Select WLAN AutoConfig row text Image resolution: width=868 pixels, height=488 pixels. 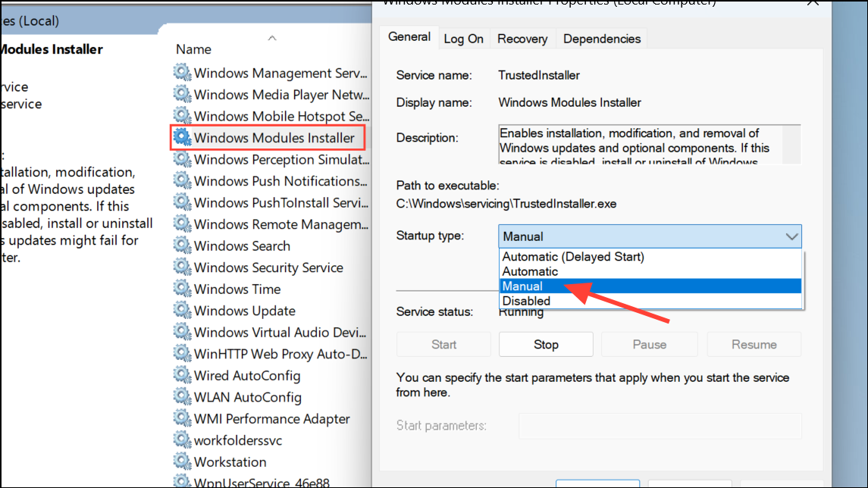[247, 397]
